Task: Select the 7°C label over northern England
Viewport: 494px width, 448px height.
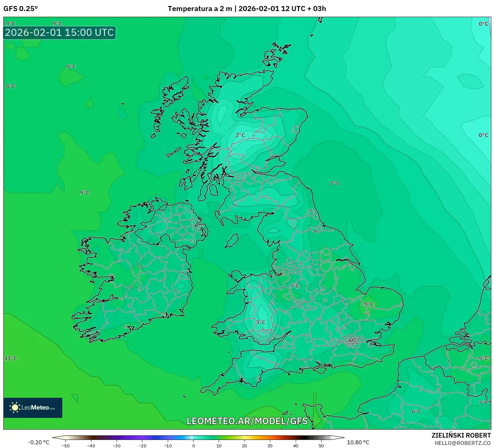Action: pos(294,285)
